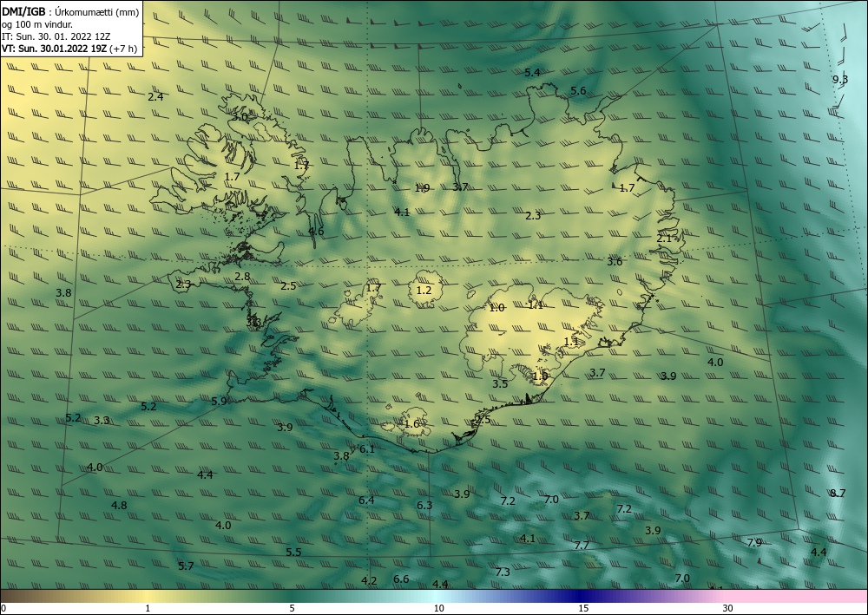Click the map value '6.1'
Viewport: 868px width, 615px height.
[x=367, y=449]
